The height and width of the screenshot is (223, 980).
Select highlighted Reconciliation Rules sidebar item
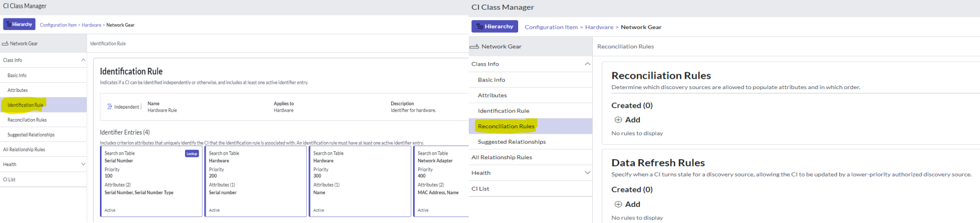[x=531, y=126]
